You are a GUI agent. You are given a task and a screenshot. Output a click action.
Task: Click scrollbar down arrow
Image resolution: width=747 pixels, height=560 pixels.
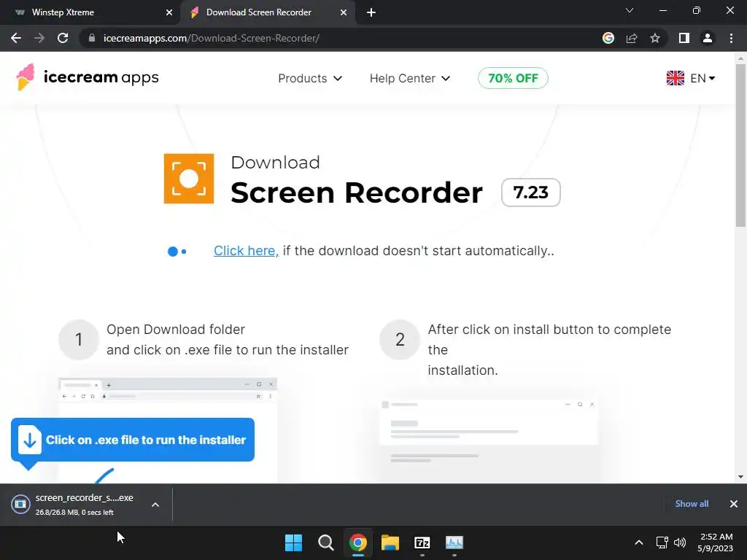pyautogui.click(x=740, y=477)
